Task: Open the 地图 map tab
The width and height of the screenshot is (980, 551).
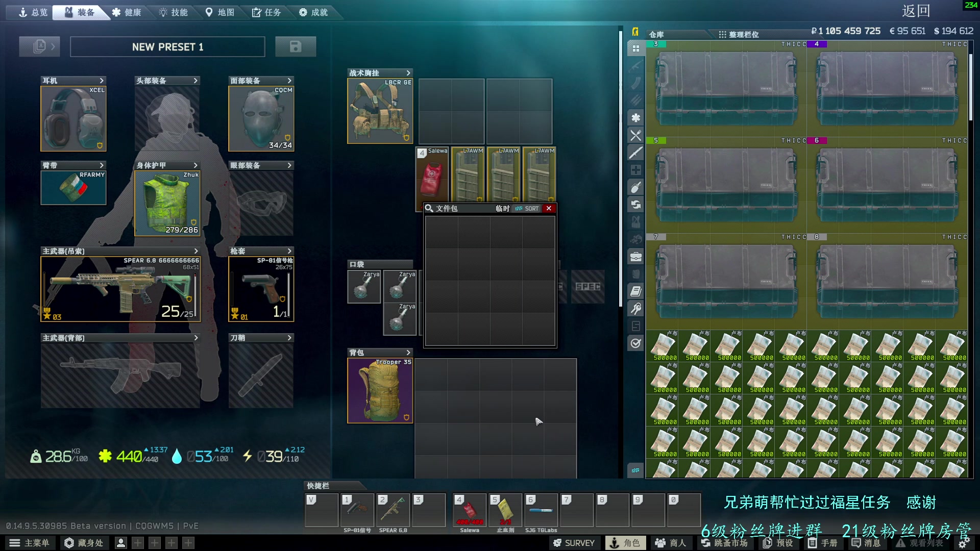Action: pyautogui.click(x=219, y=12)
